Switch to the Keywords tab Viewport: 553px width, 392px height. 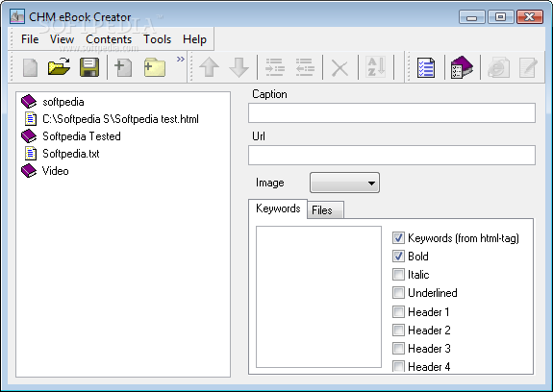[278, 208]
